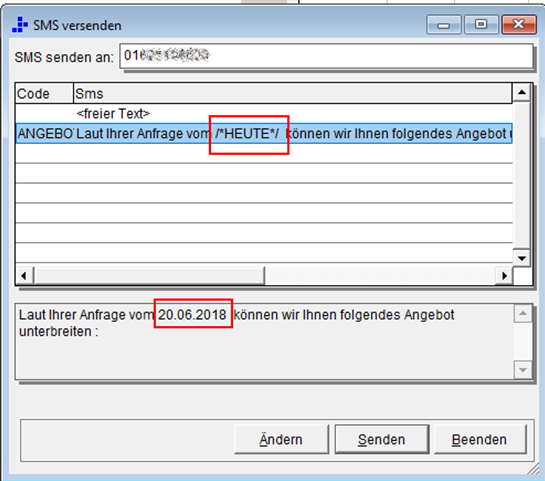Click the 'Sms' column header
Viewport: 545px width, 481px height.
coord(293,93)
